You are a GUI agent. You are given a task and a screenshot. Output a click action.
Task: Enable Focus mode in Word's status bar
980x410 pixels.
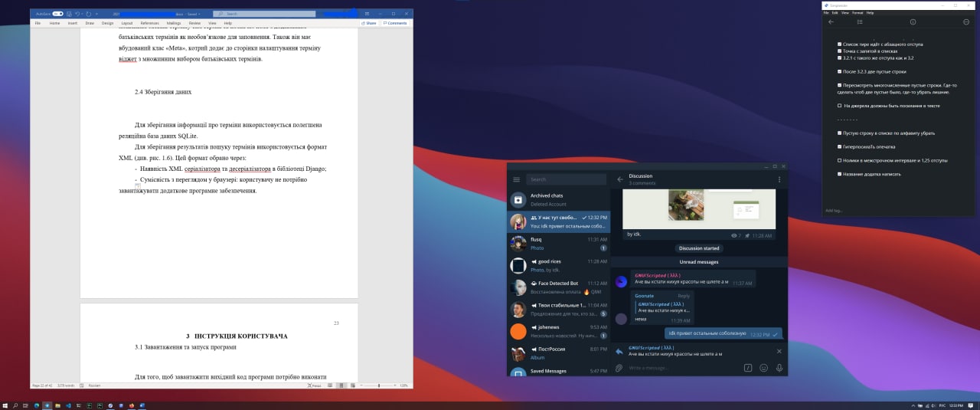pyautogui.click(x=315, y=385)
